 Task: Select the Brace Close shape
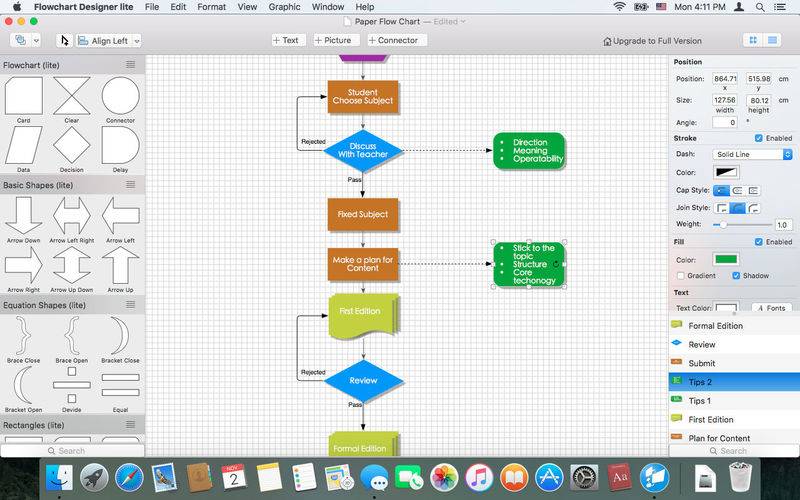(x=23, y=335)
